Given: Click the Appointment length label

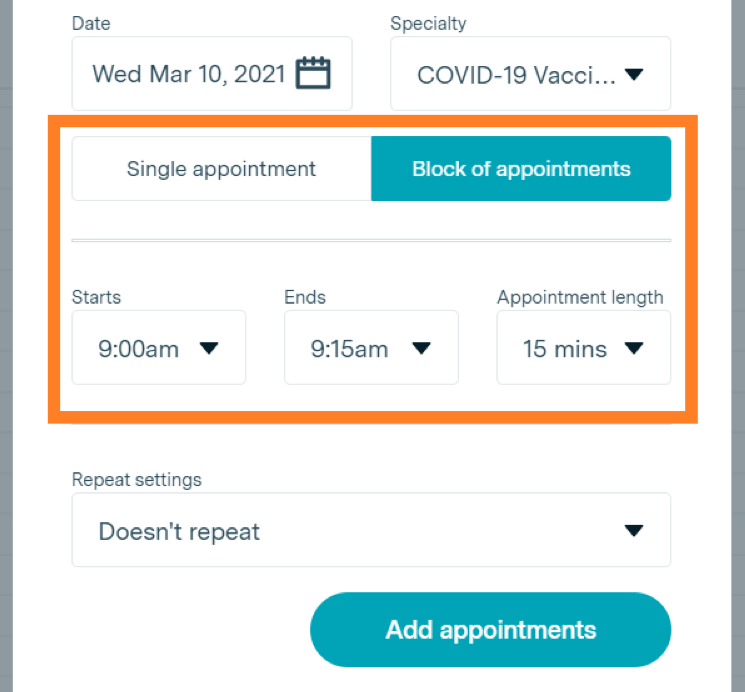Looking at the screenshot, I should coord(580,297).
